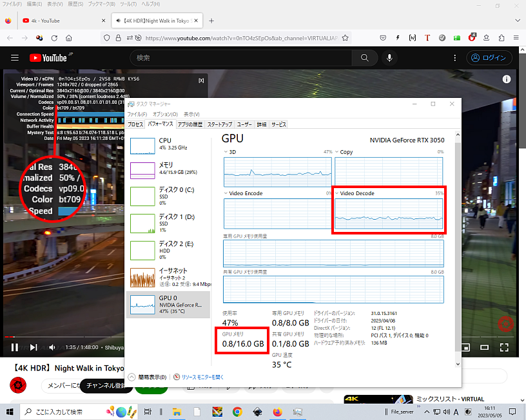Click the ログイン sign-in button
Image resolution: width=526 pixels, height=420 pixels.
tap(489, 58)
